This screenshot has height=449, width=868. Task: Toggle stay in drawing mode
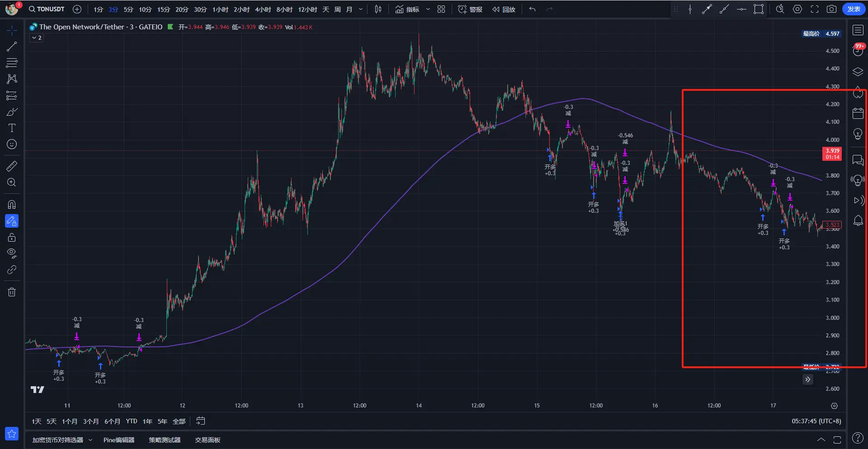[x=12, y=221]
